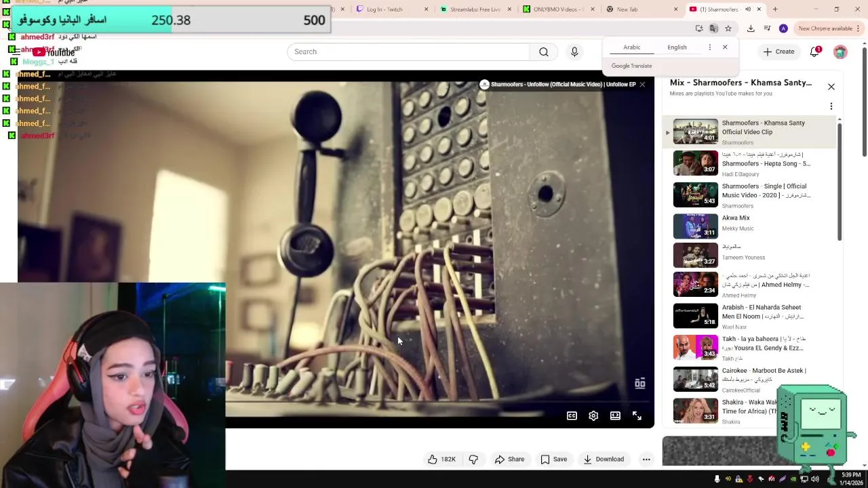Click the Sharmoofers - Unfollow video title overlay
The width and height of the screenshot is (868, 488).
tap(563, 85)
